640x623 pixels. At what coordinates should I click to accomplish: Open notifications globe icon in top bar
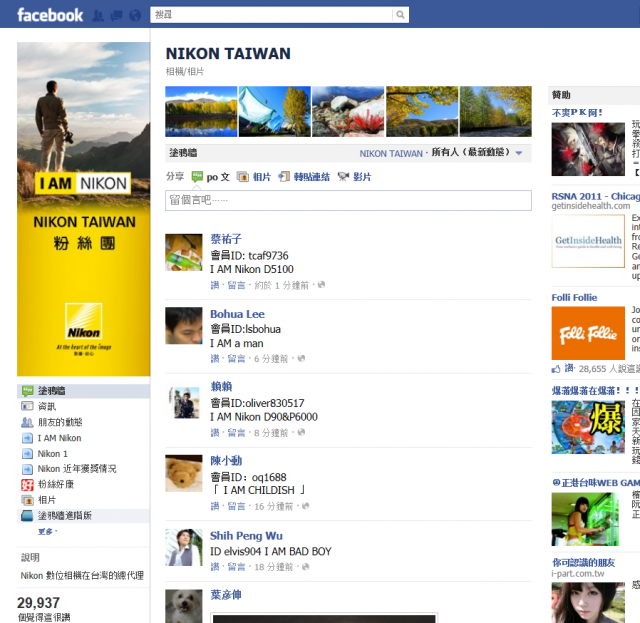[135, 16]
